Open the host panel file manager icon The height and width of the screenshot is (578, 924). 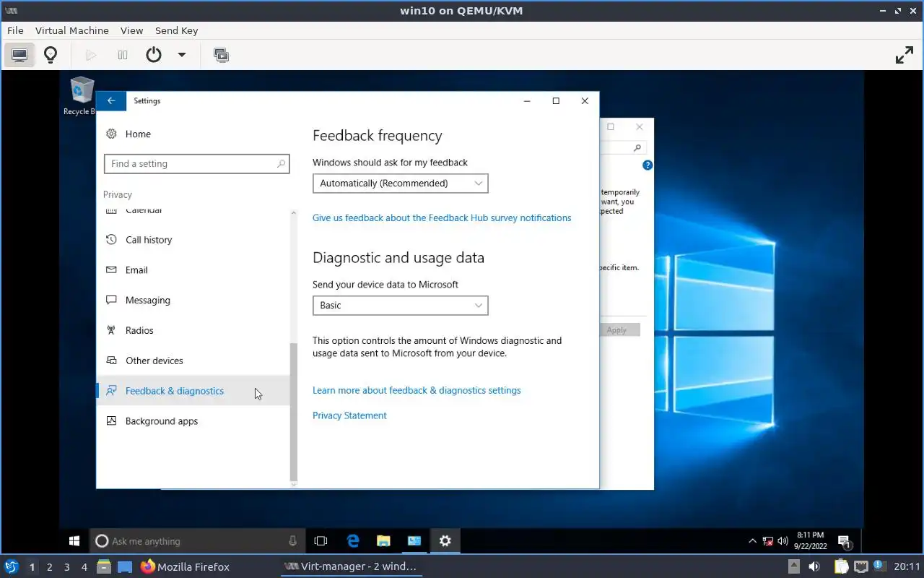103,566
